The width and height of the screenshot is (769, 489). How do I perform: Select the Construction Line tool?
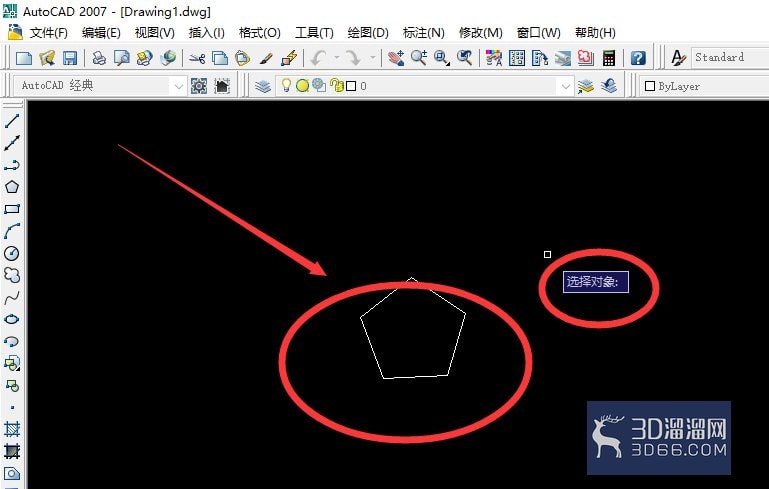point(12,143)
